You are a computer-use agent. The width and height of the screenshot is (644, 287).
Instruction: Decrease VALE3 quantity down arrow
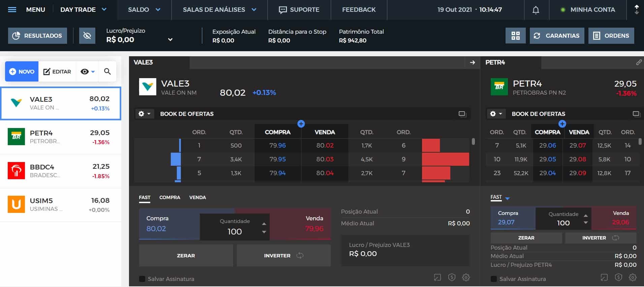264,232
